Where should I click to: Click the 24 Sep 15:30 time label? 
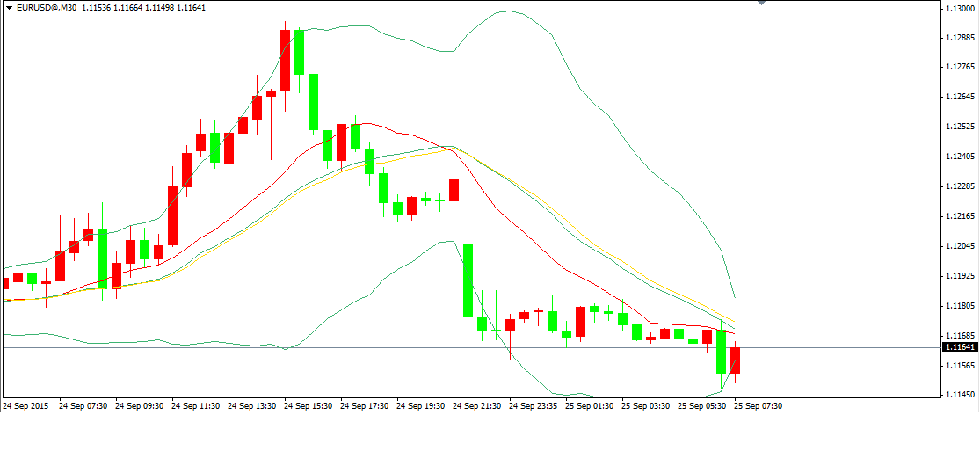307,406
